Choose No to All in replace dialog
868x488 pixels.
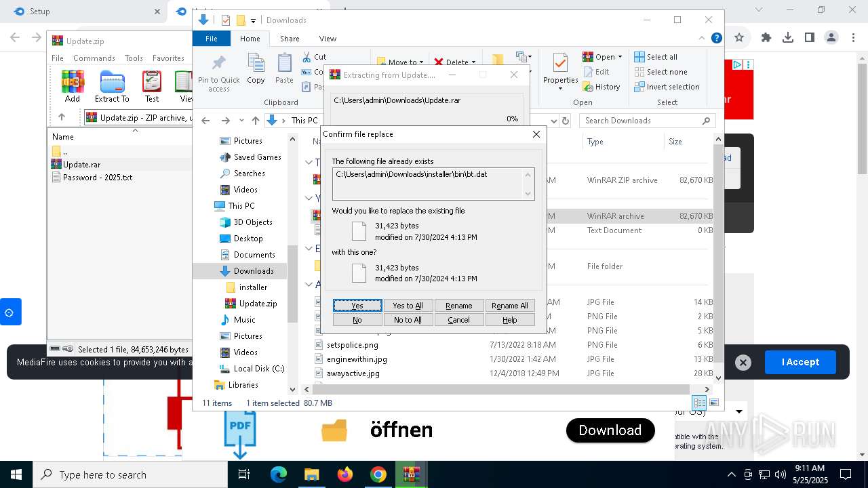click(x=408, y=320)
